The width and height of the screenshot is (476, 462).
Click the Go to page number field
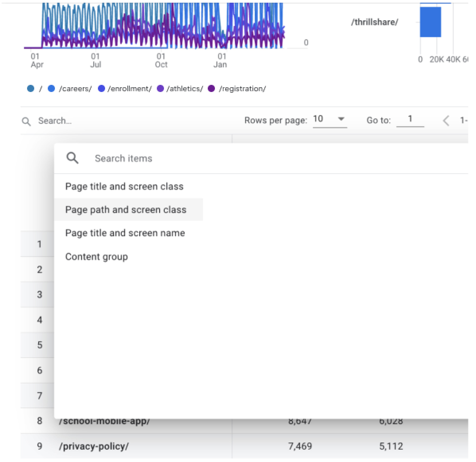(x=410, y=119)
